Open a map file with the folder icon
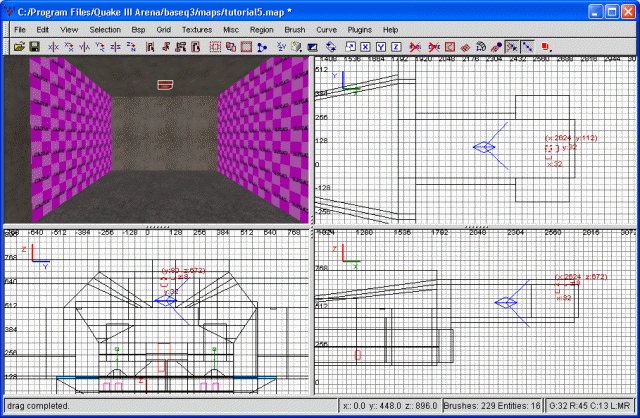The image size is (640, 418). pos(19,47)
